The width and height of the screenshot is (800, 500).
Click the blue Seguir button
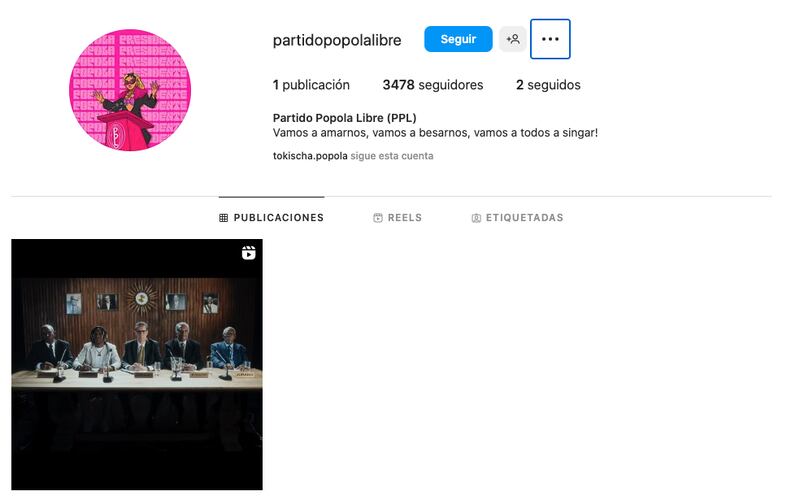pos(458,39)
